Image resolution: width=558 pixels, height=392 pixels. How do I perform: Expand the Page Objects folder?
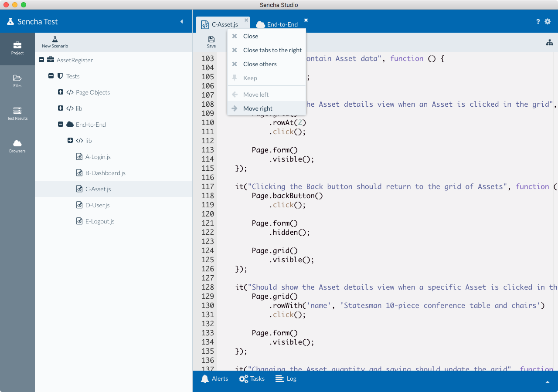61,92
